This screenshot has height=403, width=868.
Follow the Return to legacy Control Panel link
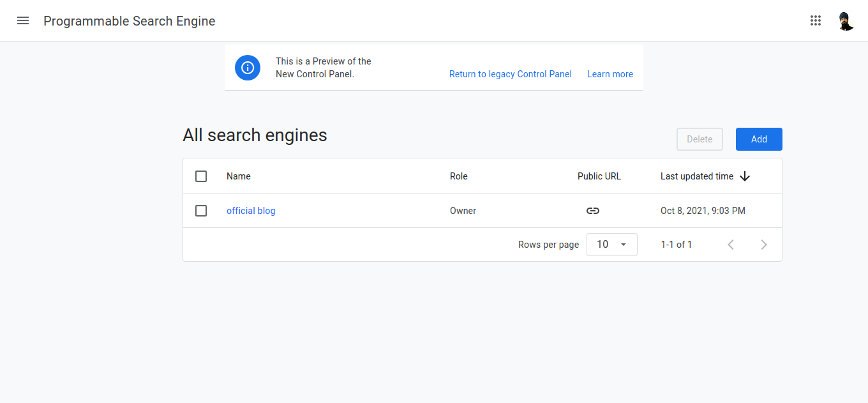click(510, 74)
